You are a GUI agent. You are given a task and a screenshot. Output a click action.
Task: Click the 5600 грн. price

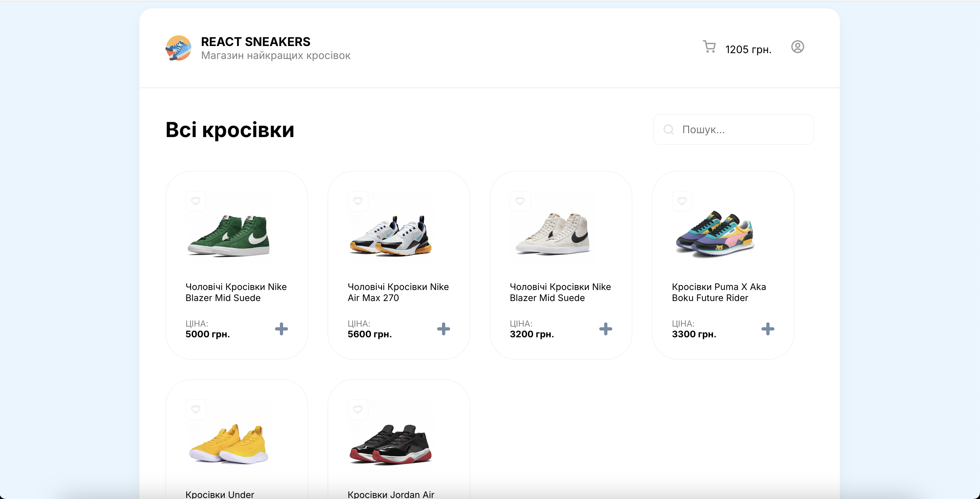[x=369, y=334]
